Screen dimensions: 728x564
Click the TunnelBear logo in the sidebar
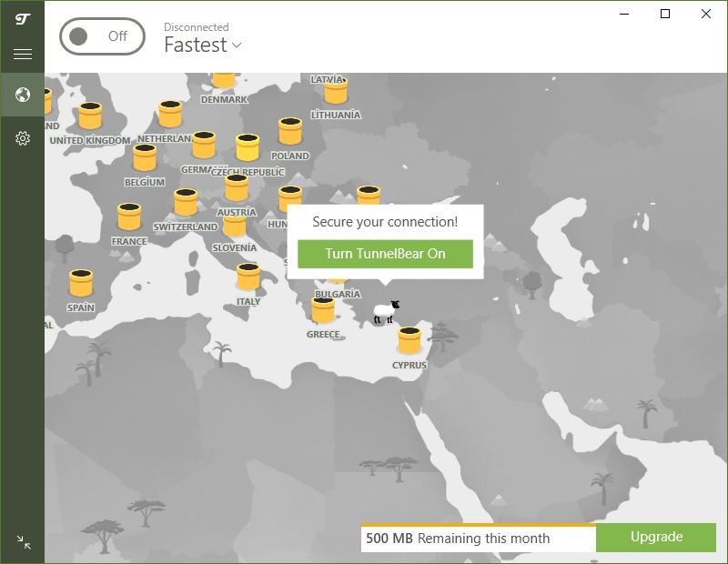tap(22, 19)
